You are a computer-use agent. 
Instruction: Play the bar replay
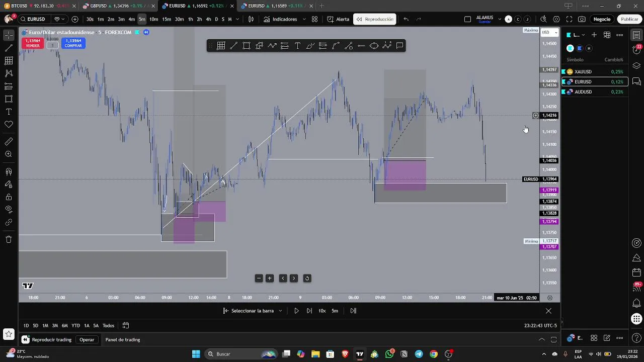click(x=296, y=311)
